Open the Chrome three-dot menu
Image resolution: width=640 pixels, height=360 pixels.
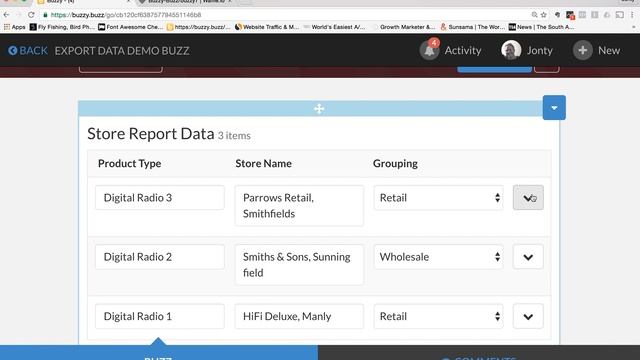point(632,15)
